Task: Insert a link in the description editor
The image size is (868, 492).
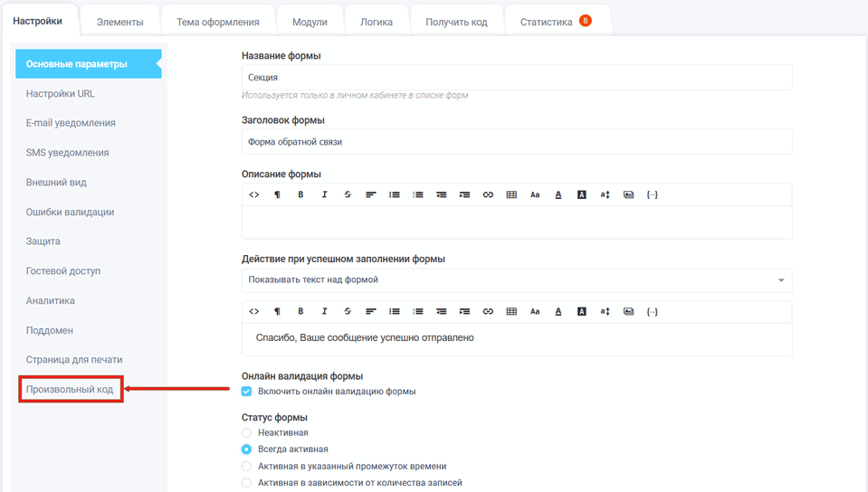Action: [488, 195]
